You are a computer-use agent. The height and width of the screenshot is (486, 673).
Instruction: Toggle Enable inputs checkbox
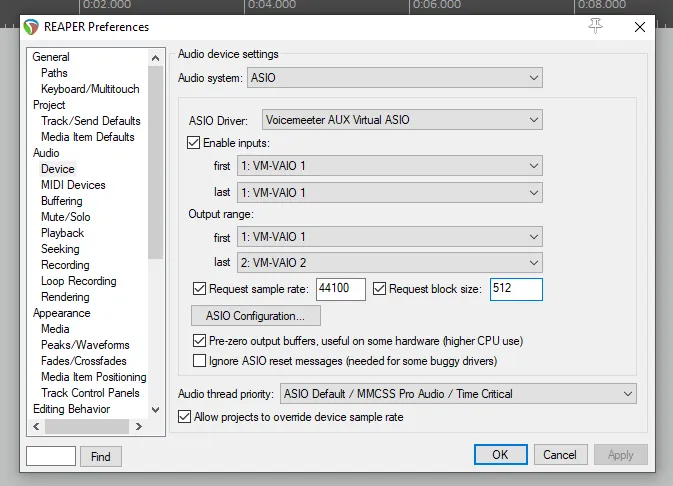point(193,143)
